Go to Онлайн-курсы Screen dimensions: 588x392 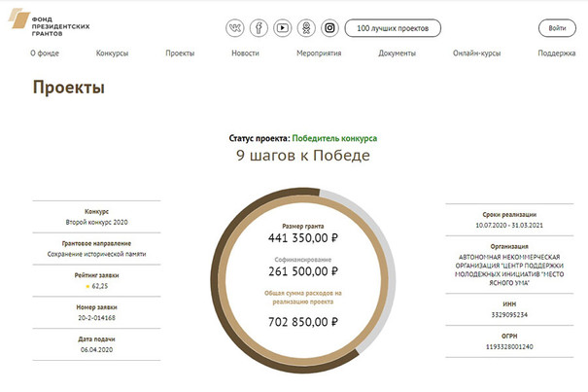[476, 53]
